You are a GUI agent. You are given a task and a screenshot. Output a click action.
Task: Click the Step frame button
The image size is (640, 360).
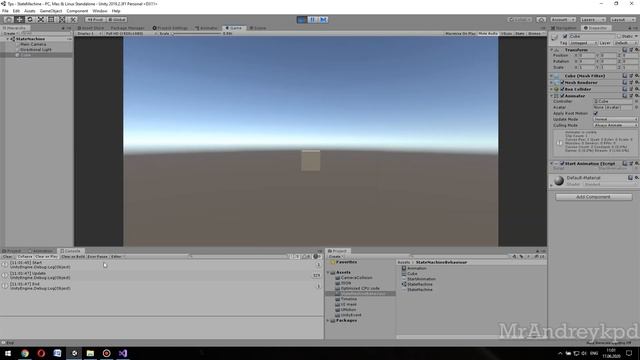click(323, 20)
